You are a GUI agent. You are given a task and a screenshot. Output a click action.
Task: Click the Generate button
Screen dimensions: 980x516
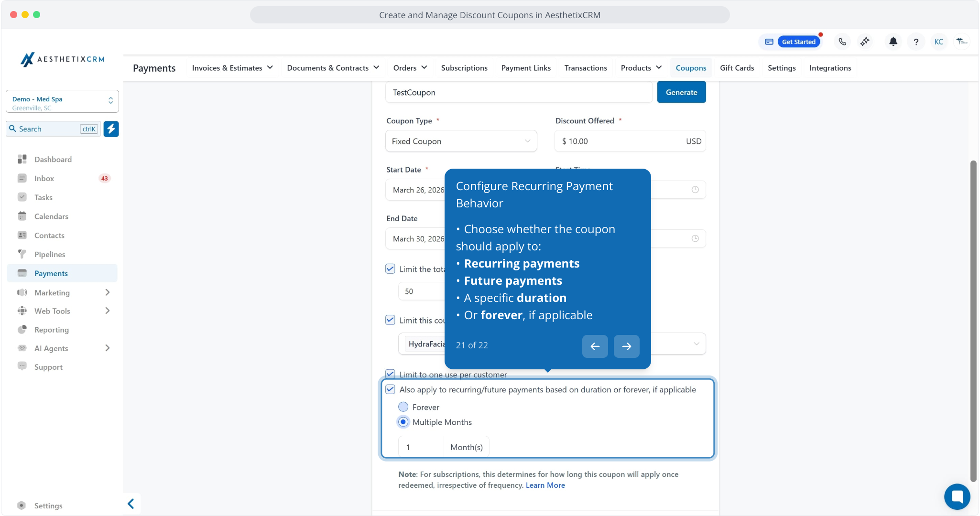pyautogui.click(x=681, y=92)
